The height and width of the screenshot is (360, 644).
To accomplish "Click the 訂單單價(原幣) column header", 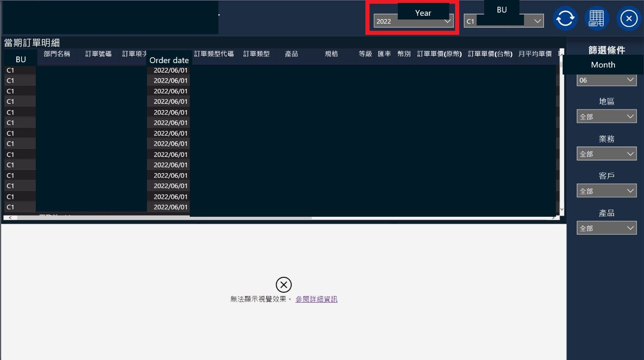I will [x=439, y=54].
